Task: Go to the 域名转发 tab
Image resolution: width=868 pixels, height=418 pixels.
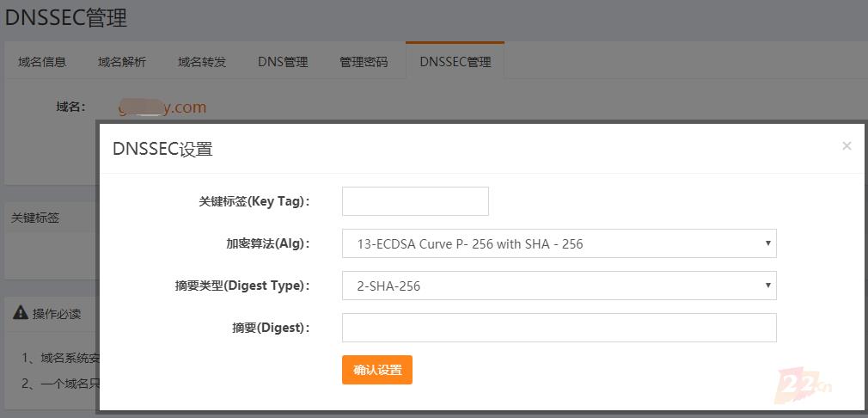Action: [202, 62]
